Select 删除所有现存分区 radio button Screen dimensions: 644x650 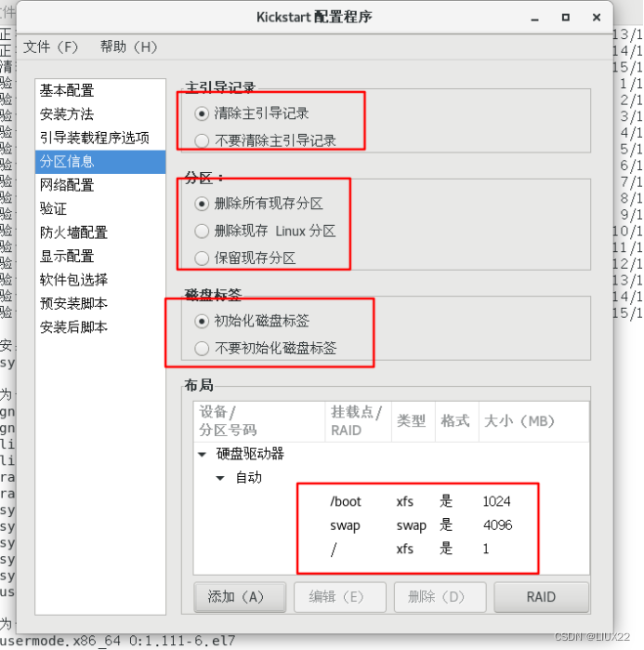(x=202, y=204)
